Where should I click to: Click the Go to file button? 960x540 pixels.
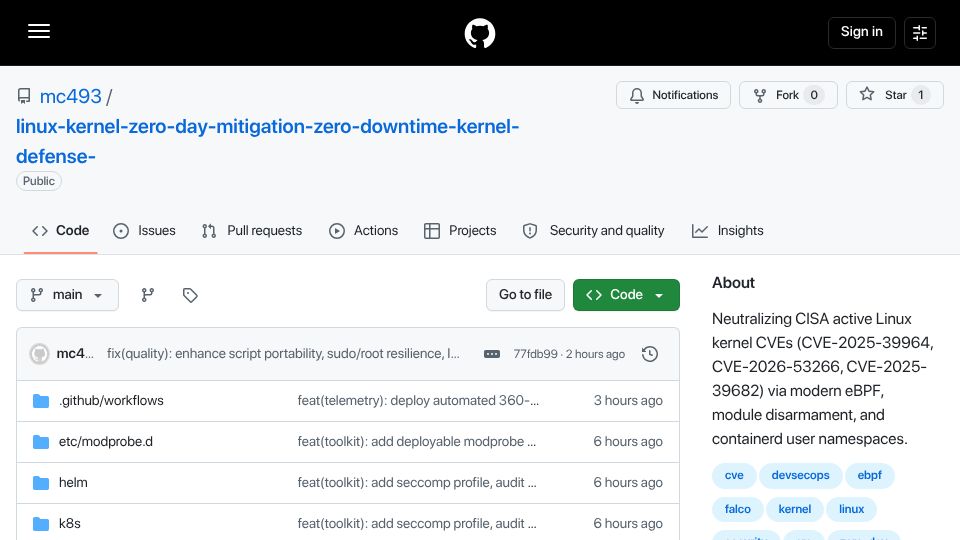click(525, 295)
